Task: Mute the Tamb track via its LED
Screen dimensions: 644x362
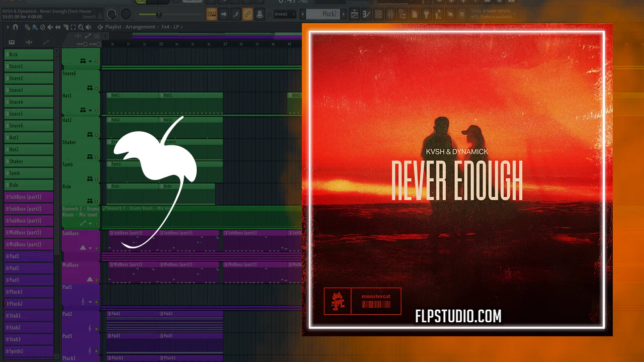Action: 96,179
